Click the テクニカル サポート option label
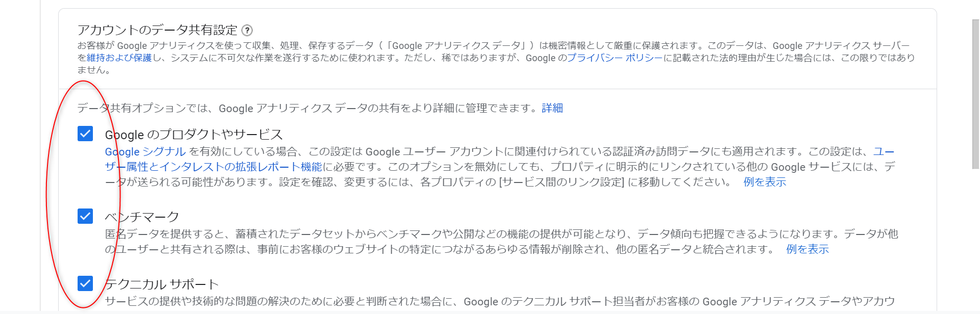 162,284
